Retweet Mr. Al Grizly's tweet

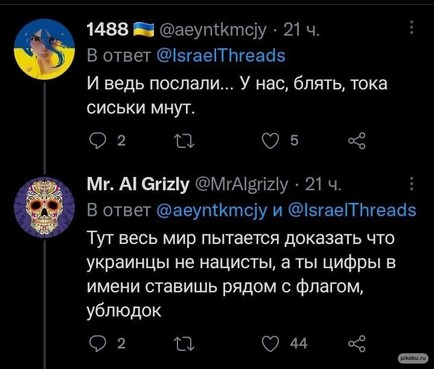[x=184, y=344]
